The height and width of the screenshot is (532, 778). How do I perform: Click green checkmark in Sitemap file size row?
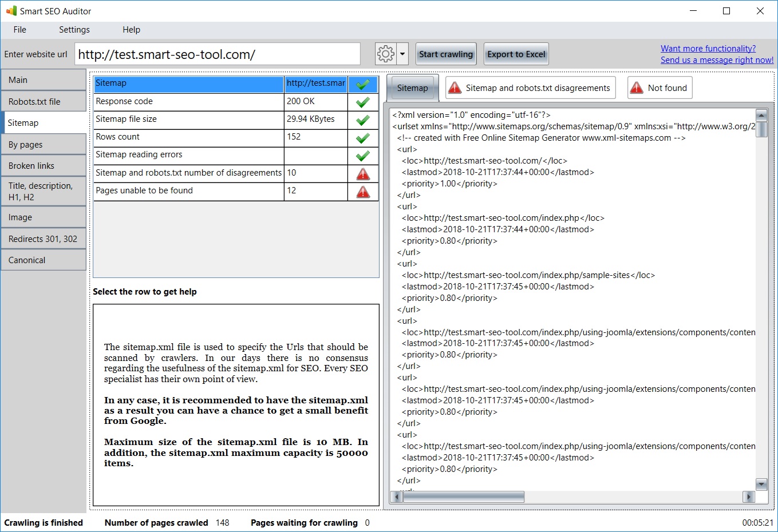point(363,120)
